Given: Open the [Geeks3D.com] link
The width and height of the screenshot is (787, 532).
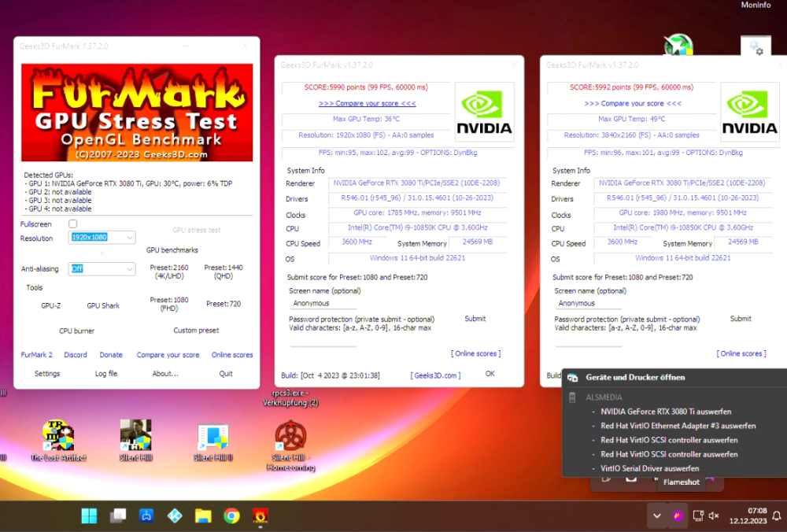Looking at the screenshot, I should (435, 375).
